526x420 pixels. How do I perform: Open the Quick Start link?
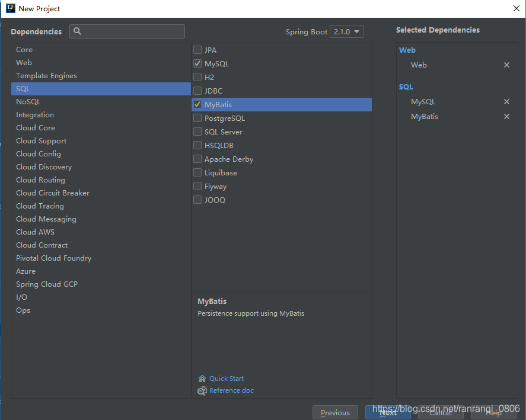pos(227,379)
